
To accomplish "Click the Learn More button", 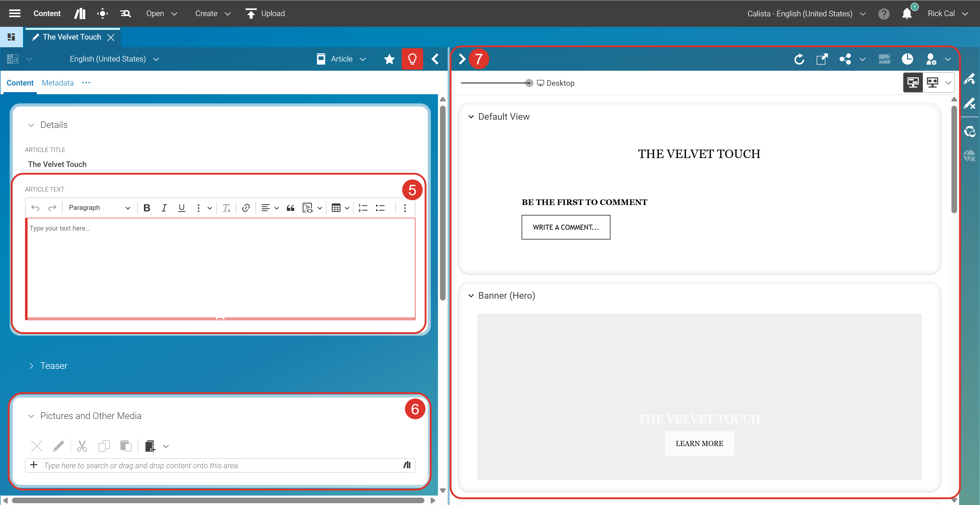I will pos(699,443).
